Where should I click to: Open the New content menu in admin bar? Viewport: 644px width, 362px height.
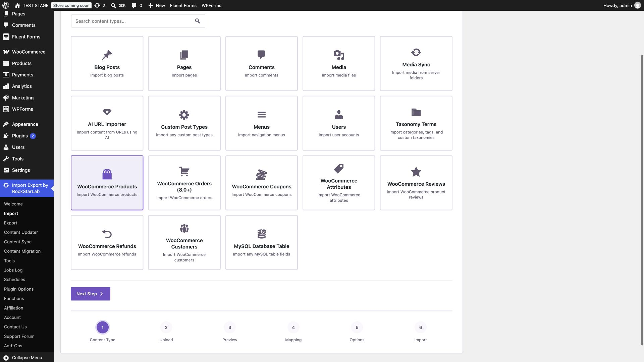157,5
